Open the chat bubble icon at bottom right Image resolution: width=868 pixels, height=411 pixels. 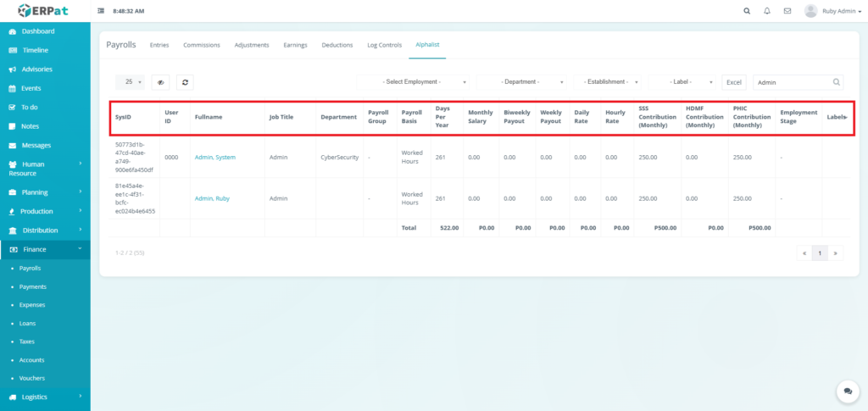click(847, 391)
